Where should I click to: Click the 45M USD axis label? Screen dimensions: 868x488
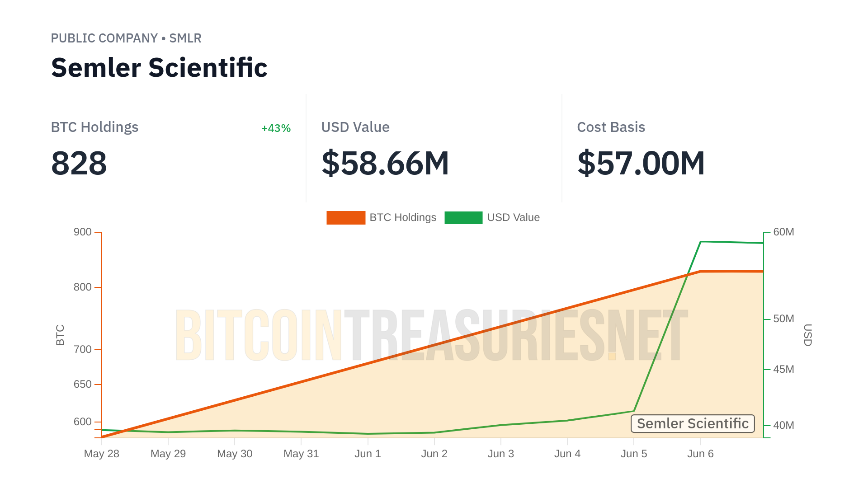point(783,370)
